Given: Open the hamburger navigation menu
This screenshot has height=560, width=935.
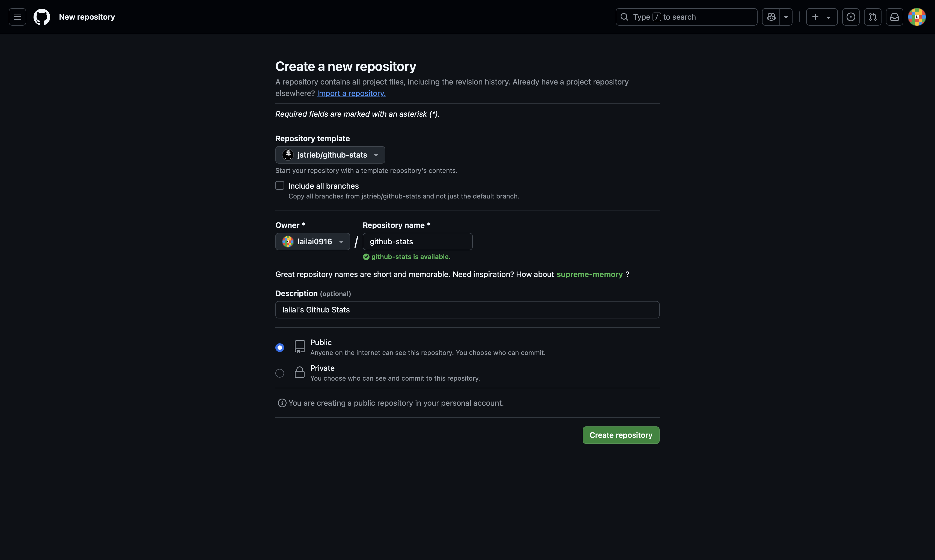Looking at the screenshot, I should (17, 17).
